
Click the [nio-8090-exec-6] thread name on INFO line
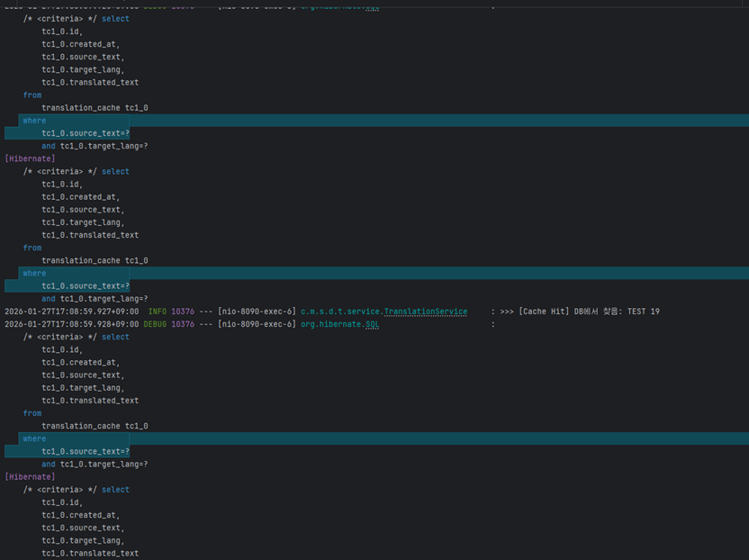[256, 312]
